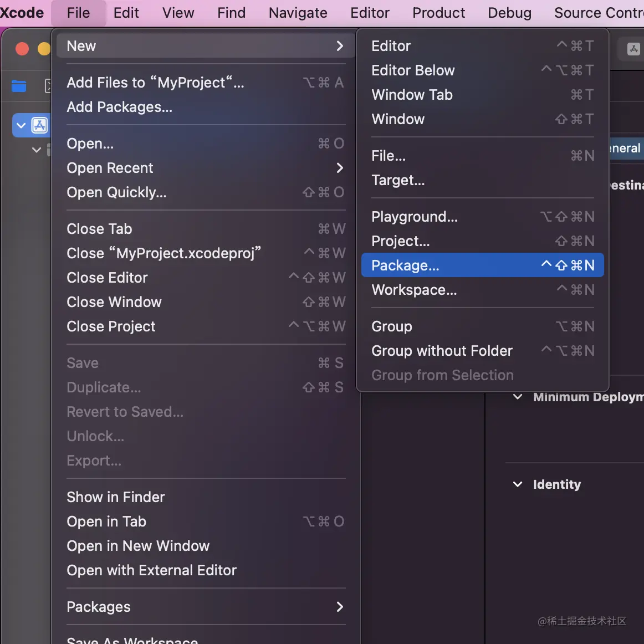This screenshot has height=644, width=644.
Task: Select Close Window menu item
Action: 206,302
